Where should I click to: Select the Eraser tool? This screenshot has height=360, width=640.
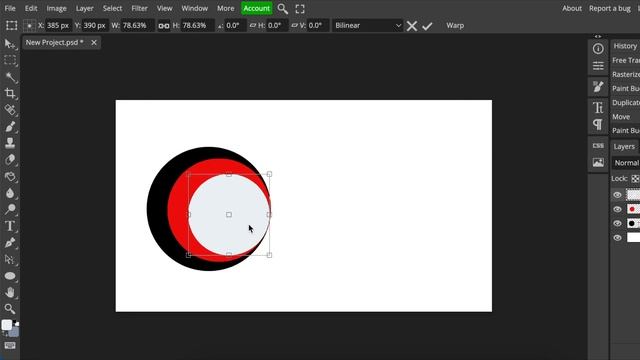point(10,160)
